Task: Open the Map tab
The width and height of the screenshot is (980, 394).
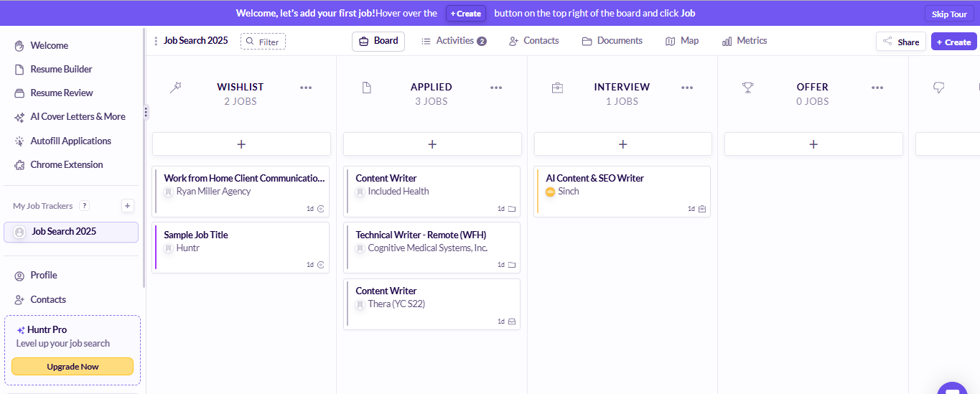Action: [x=682, y=41]
